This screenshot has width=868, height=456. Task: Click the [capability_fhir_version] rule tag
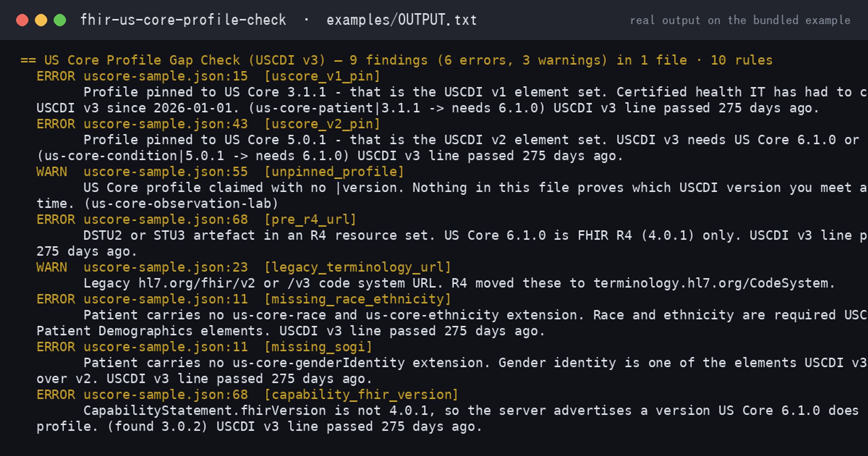tap(361, 395)
